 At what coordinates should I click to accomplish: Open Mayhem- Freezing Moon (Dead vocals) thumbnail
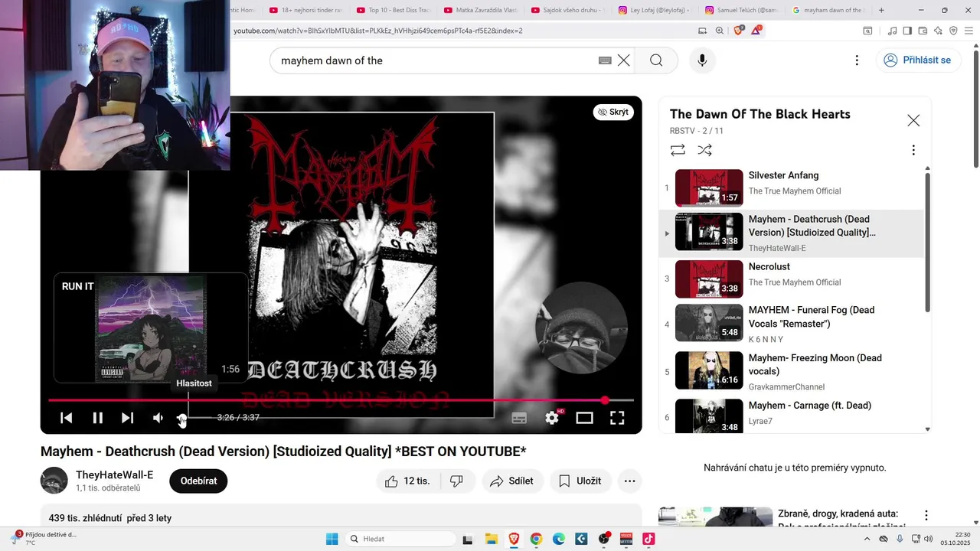tap(709, 370)
